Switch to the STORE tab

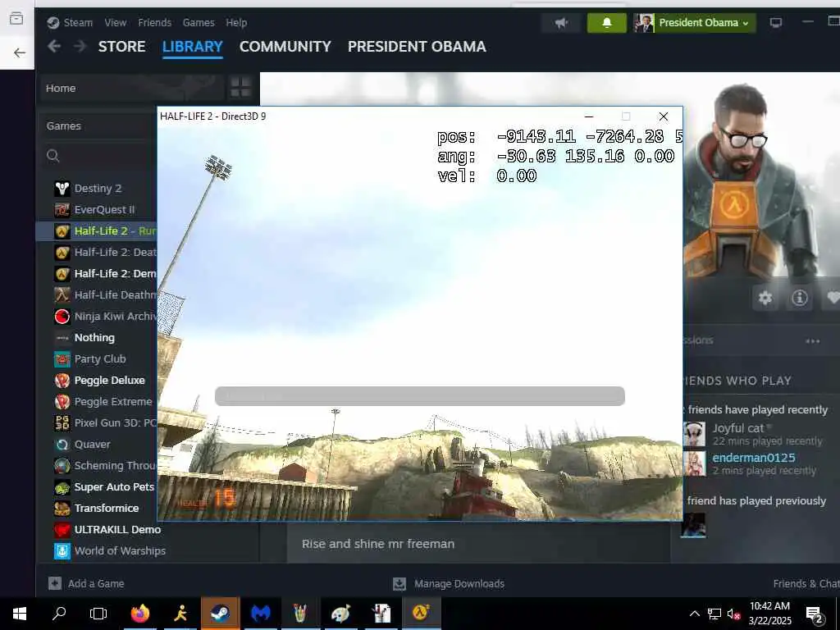121,47
